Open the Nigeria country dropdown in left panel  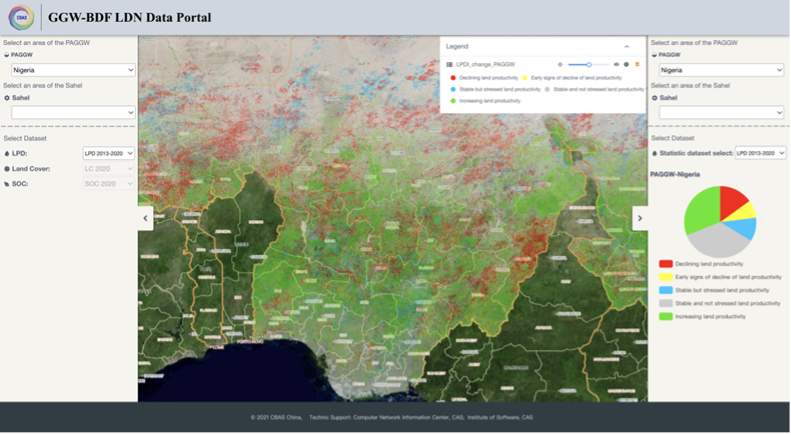(73, 70)
